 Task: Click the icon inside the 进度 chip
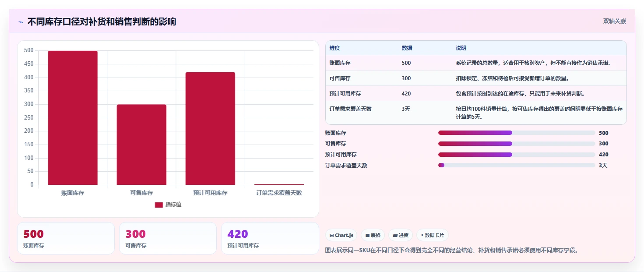[395, 236]
